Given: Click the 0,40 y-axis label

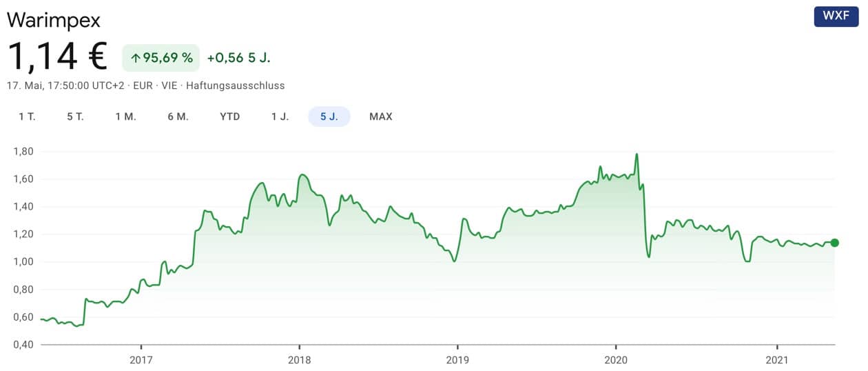Looking at the screenshot, I should pyautogui.click(x=23, y=345).
